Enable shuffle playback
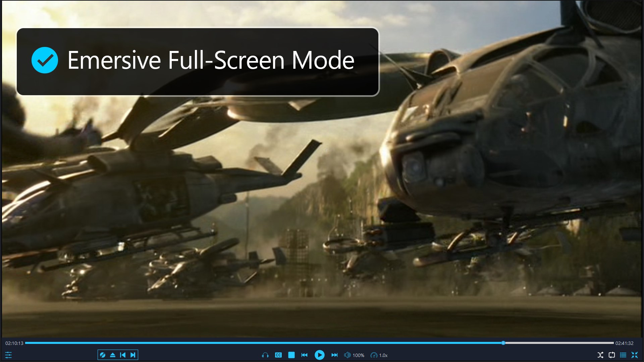644x362 pixels. (x=600, y=355)
